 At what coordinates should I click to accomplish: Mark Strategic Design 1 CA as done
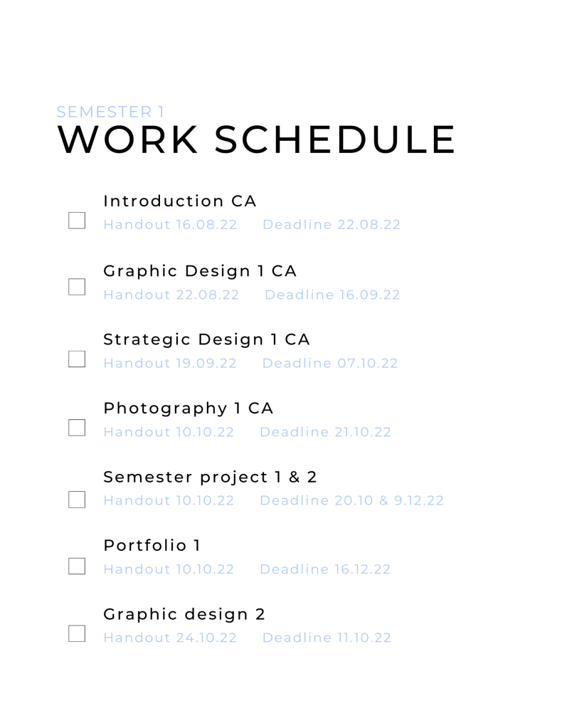tap(77, 359)
